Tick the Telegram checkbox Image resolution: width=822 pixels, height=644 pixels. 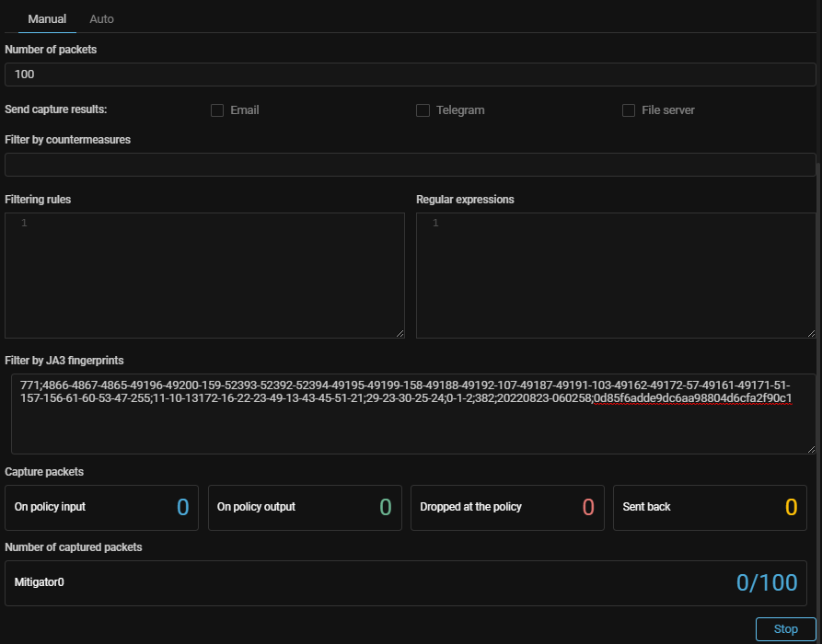(423, 110)
